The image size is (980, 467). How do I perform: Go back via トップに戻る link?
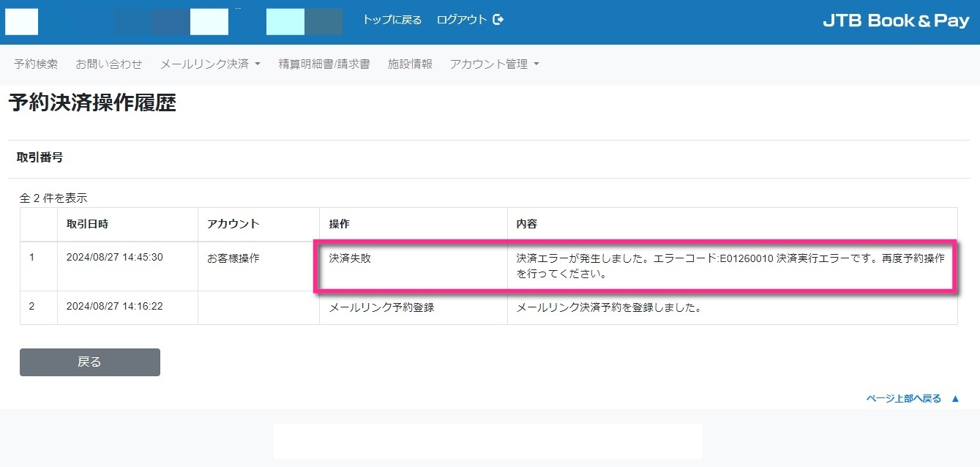(x=392, y=20)
